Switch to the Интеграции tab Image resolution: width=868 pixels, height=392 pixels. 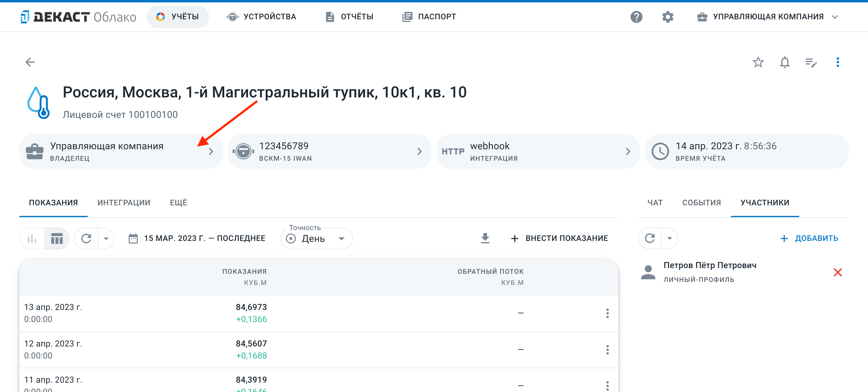124,203
